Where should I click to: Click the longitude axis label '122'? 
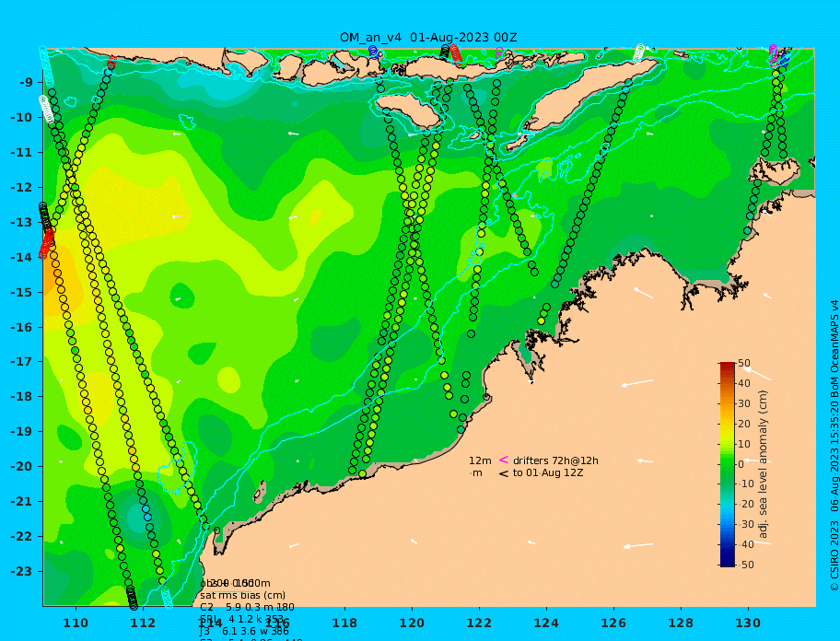coord(479,623)
